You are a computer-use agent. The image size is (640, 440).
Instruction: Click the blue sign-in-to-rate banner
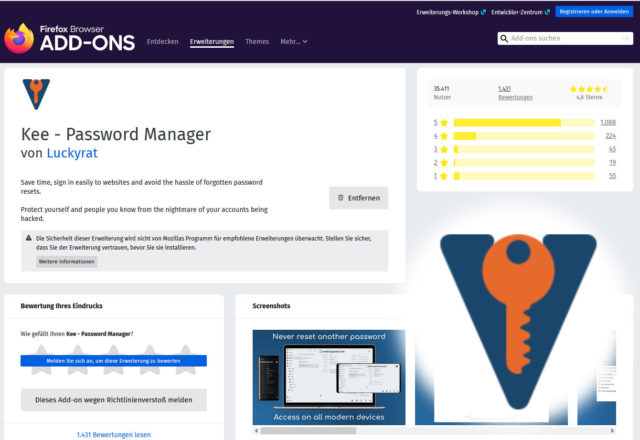coord(113,361)
